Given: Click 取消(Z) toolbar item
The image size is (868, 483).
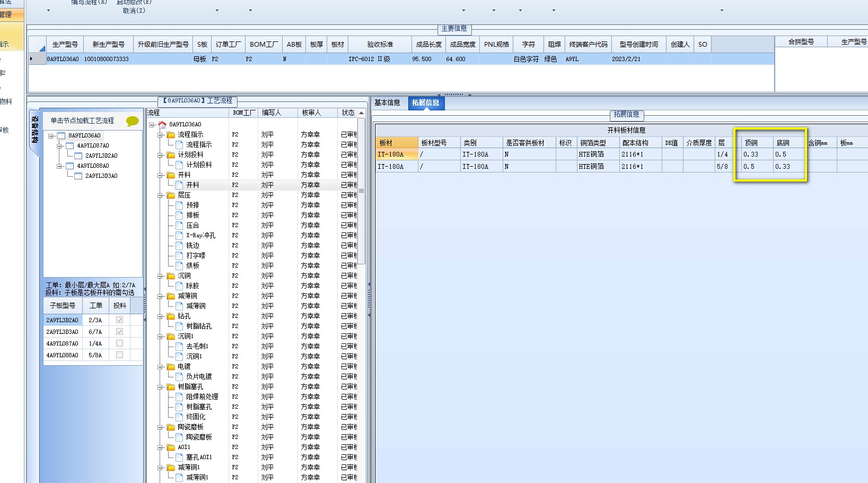Looking at the screenshot, I should pos(134,11).
